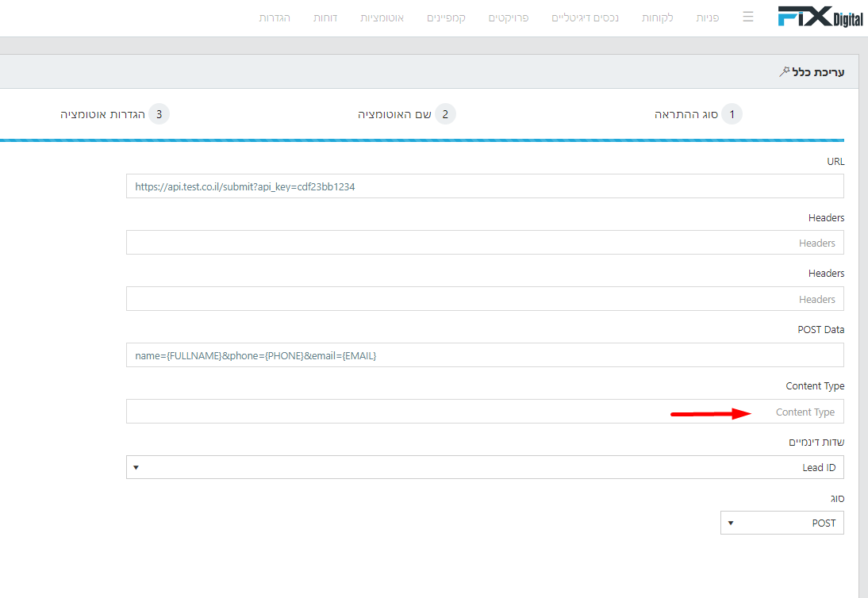Click the wand icon beside עריכת כלל
Image resolution: width=868 pixels, height=598 pixels.
click(784, 71)
